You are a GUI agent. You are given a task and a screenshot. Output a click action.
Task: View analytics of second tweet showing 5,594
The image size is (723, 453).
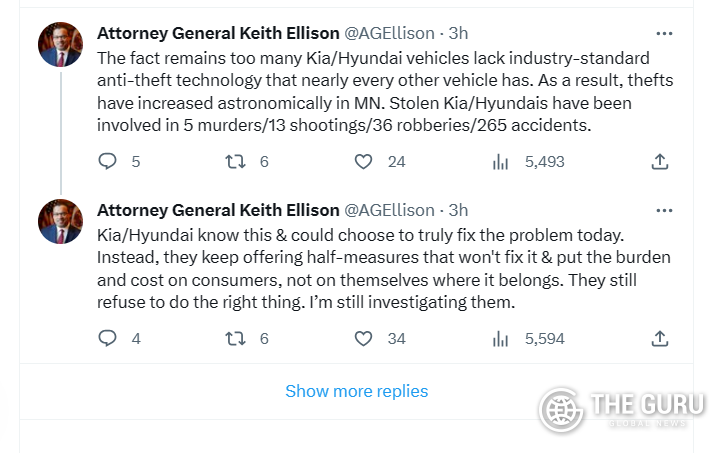click(501, 339)
